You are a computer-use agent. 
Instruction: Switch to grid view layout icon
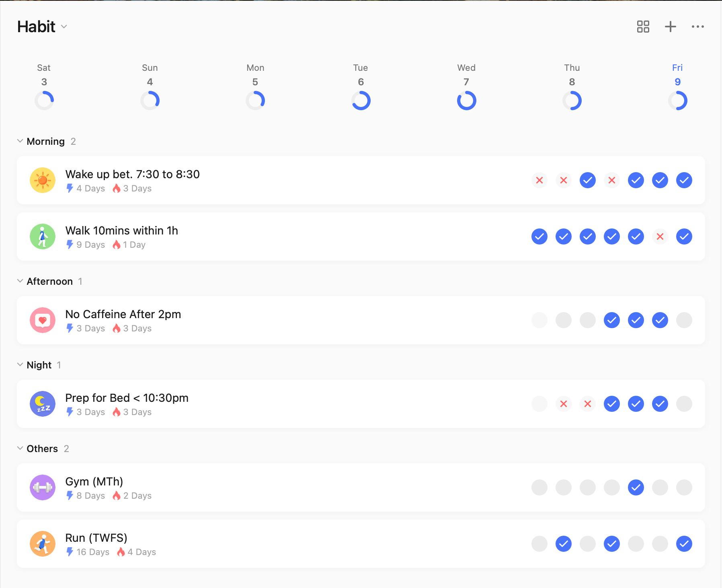643,27
